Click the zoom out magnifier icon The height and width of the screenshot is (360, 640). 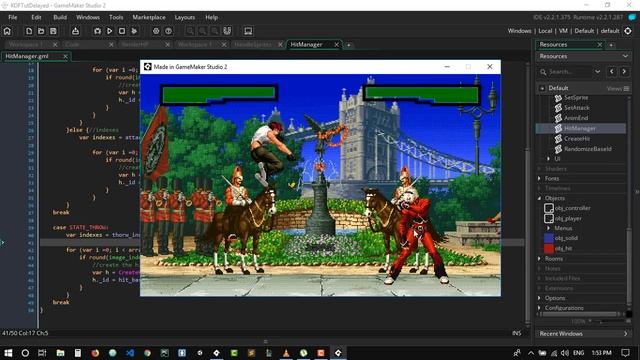pyautogui.click(x=190, y=31)
